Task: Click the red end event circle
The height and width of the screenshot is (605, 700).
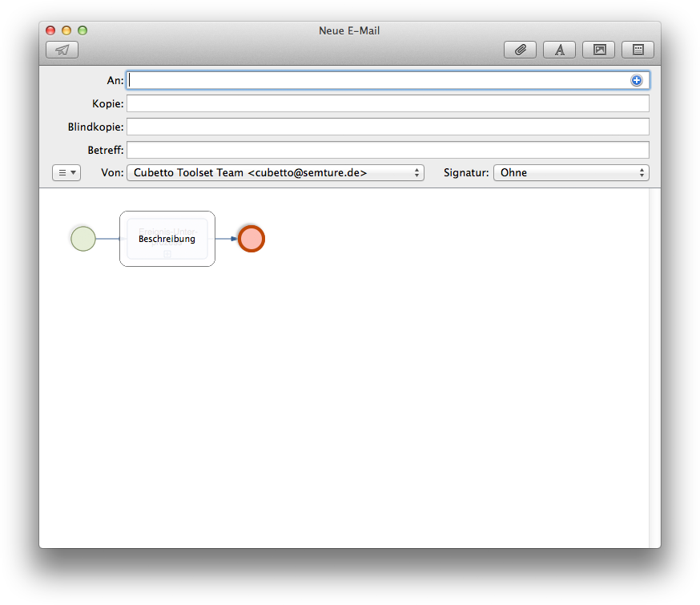Action: click(x=251, y=239)
